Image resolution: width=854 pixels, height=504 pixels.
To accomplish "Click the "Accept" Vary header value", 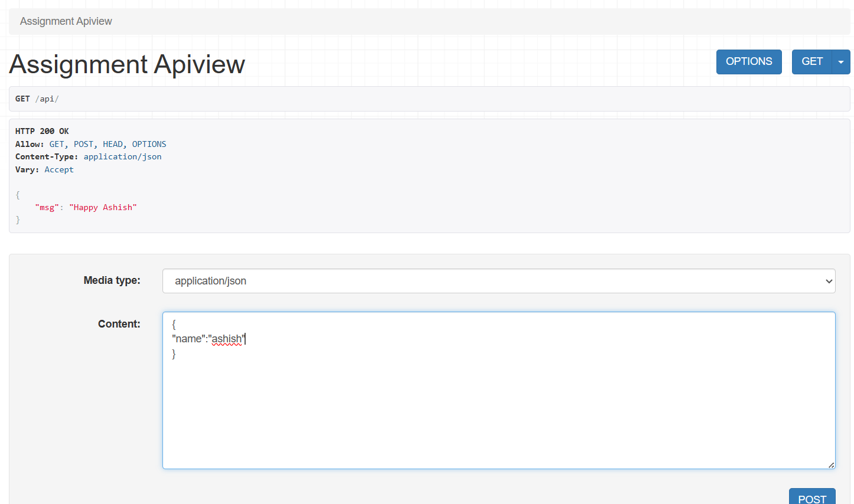I will pyautogui.click(x=59, y=169).
